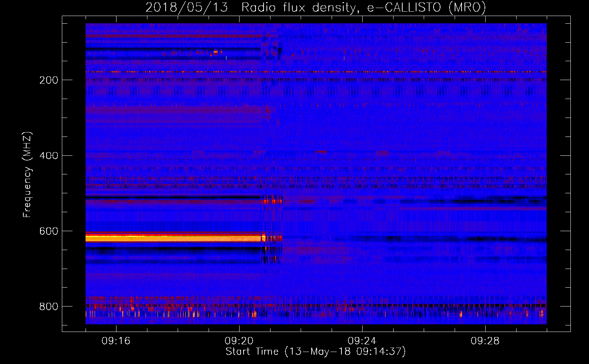Click the 200 frequency tick label
The width and height of the screenshot is (589, 364).
pos(49,80)
